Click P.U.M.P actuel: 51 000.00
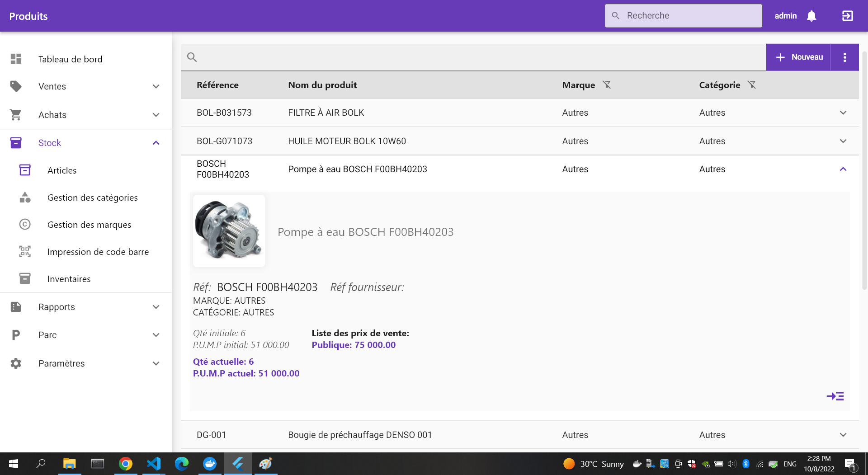Image resolution: width=868 pixels, height=475 pixels. (246, 373)
